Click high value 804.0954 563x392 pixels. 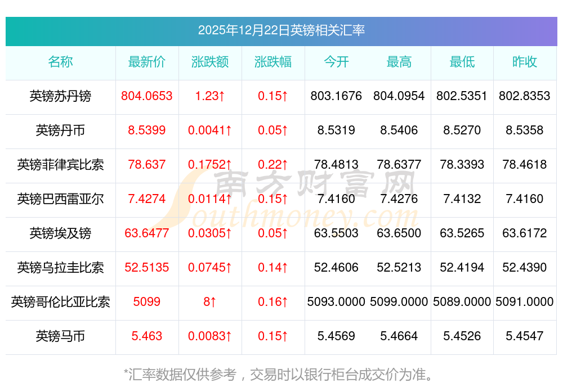(x=399, y=96)
